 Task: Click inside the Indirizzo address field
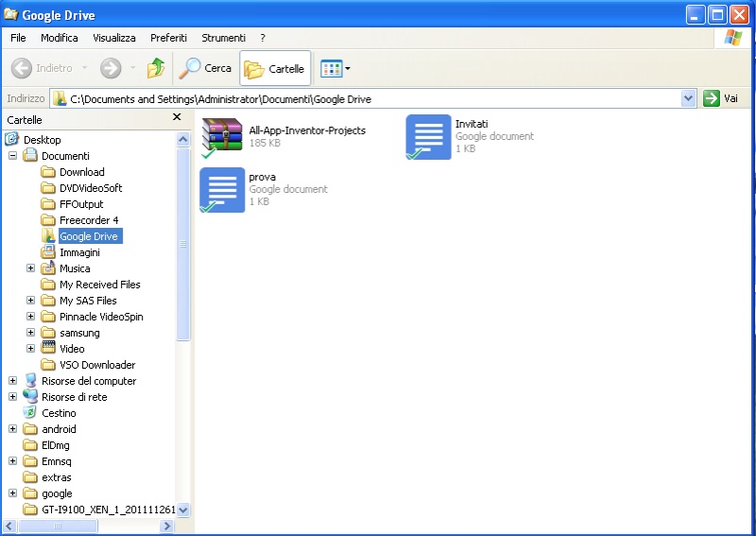click(378, 99)
